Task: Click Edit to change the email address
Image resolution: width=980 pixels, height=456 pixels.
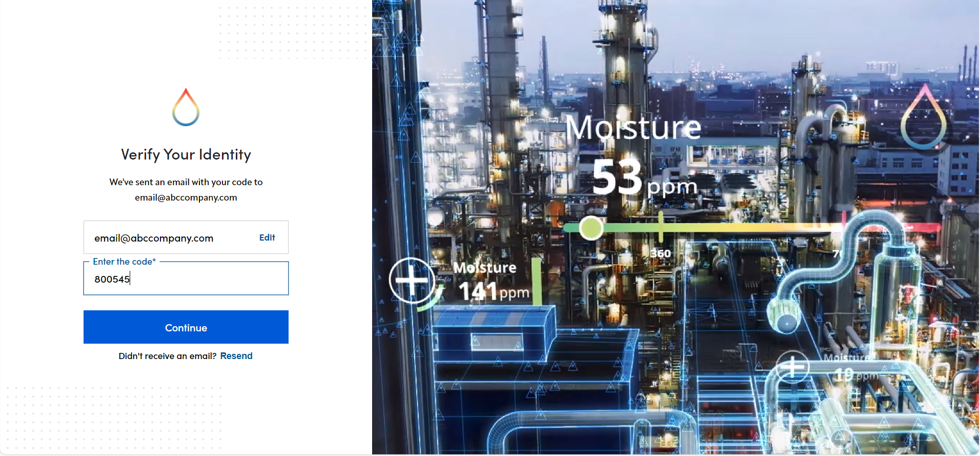Action: (x=267, y=237)
